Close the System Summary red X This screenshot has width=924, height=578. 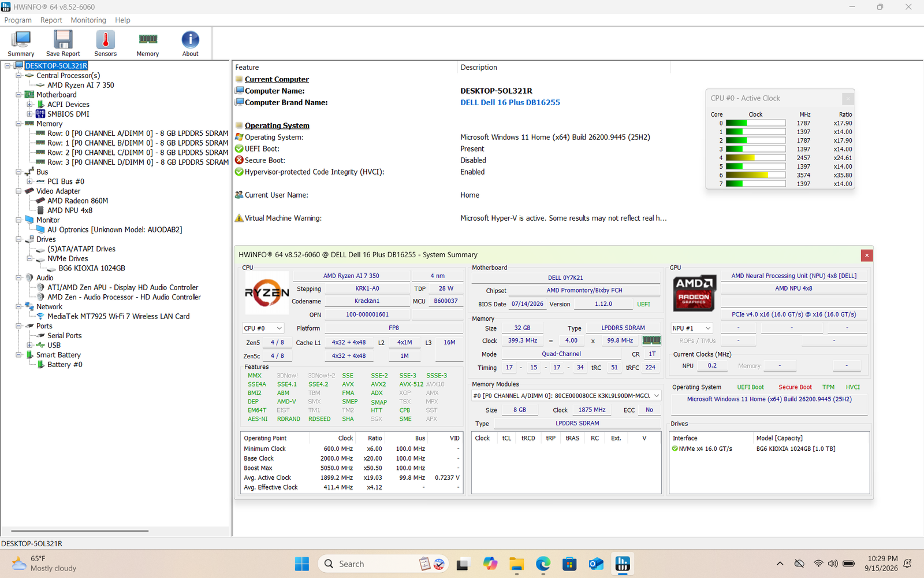click(866, 255)
